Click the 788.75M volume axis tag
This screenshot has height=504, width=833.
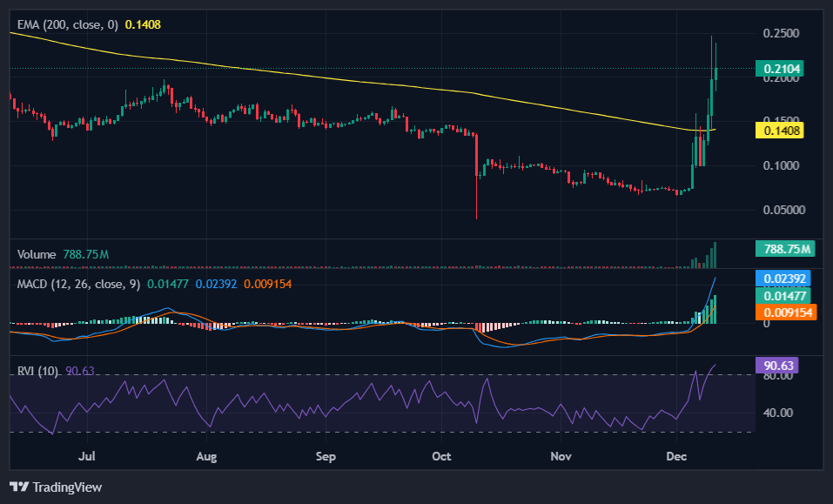[x=786, y=250]
